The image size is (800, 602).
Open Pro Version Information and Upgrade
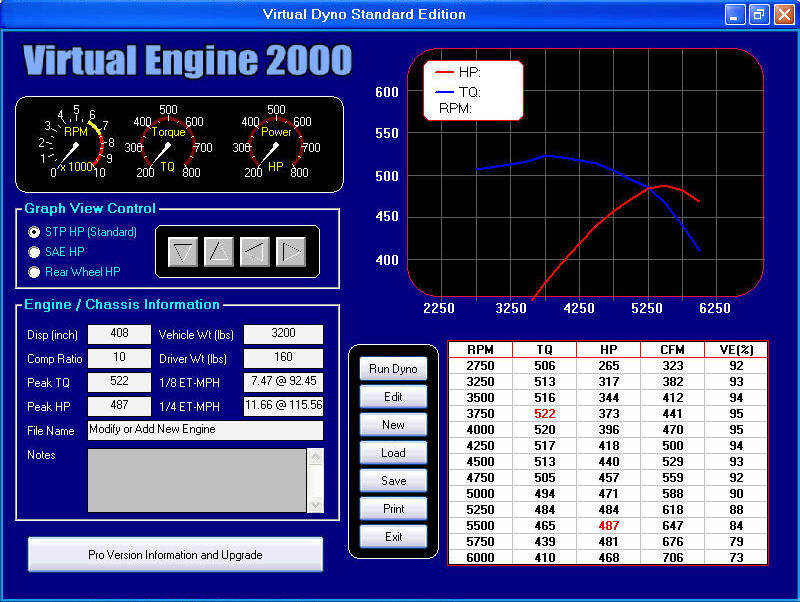coord(175,555)
